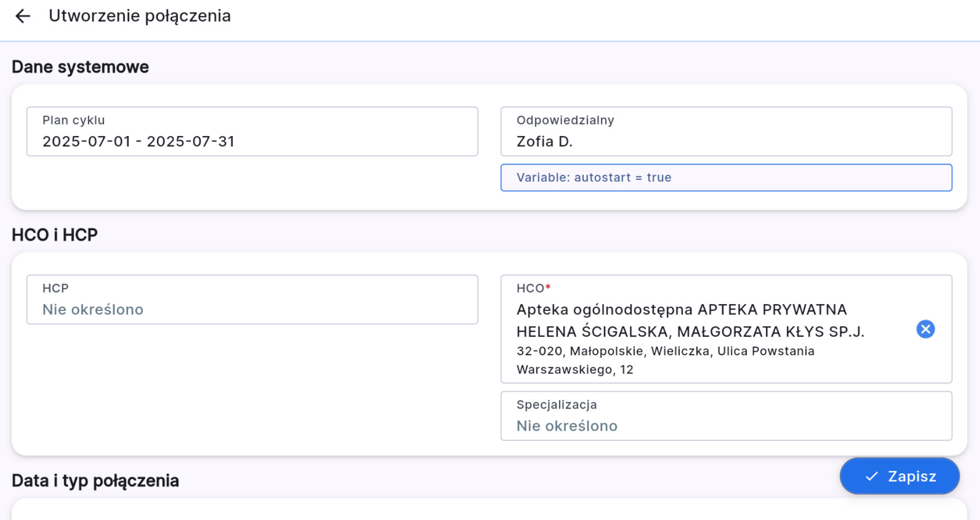Click the 2025-07-01 cycle date range

coord(139,142)
